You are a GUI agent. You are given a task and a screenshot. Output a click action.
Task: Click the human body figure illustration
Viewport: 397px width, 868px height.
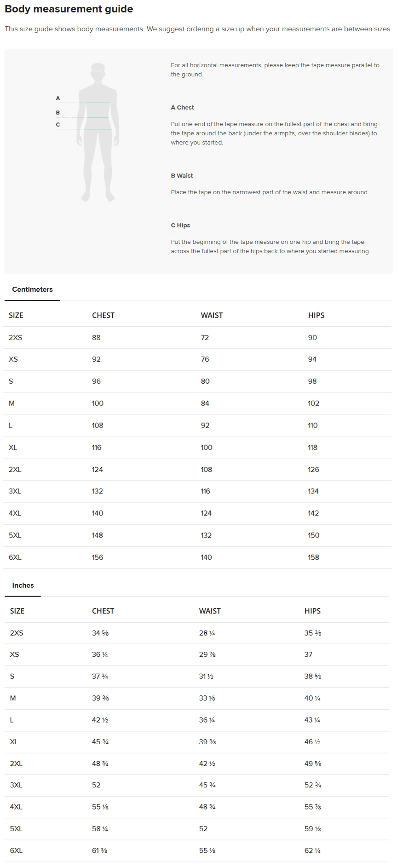pyautogui.click(x=98, y=133)
